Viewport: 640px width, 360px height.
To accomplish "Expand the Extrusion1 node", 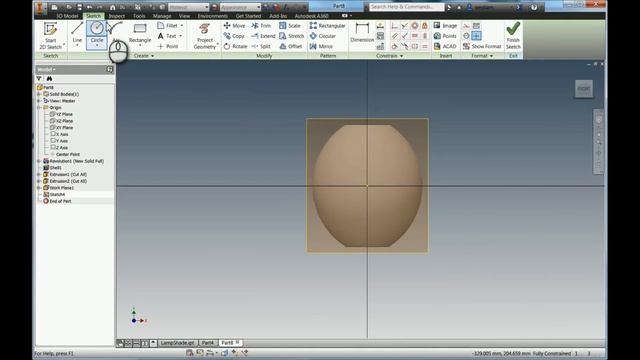I will pyautogui.click(x=39, y=174).
